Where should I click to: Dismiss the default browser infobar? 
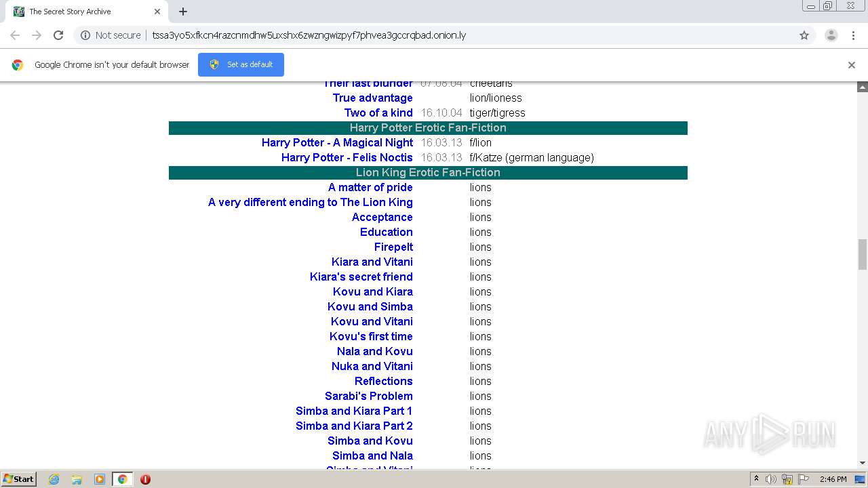852,65
